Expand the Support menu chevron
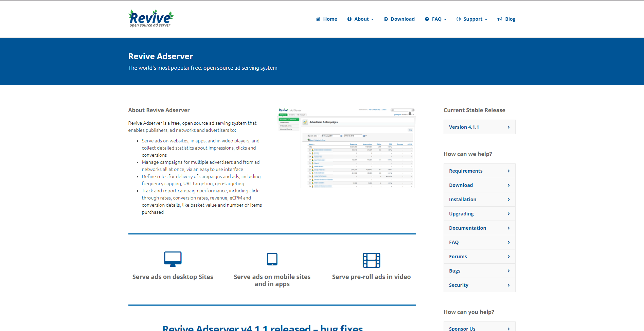 (x=486, y=19)
